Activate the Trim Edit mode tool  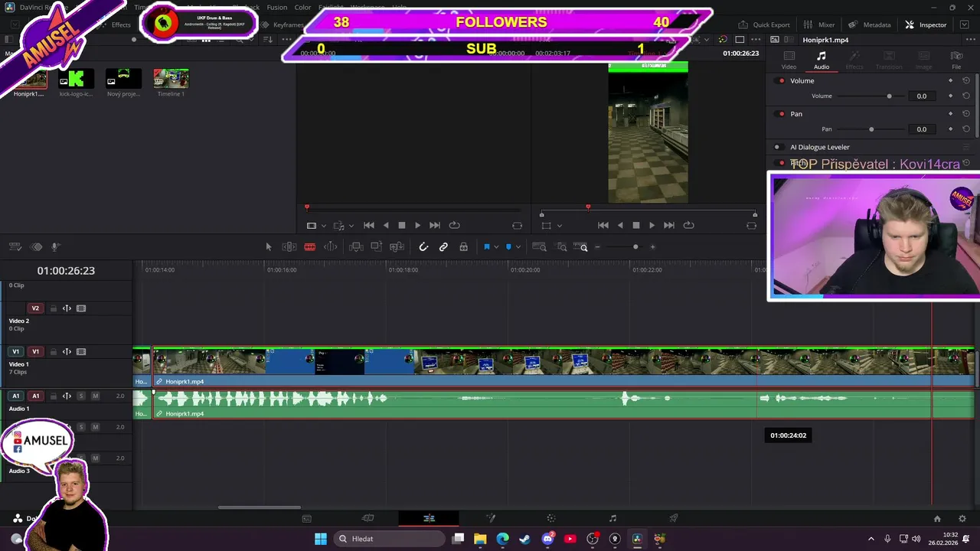pyautogui.click(x=289, y=246)
